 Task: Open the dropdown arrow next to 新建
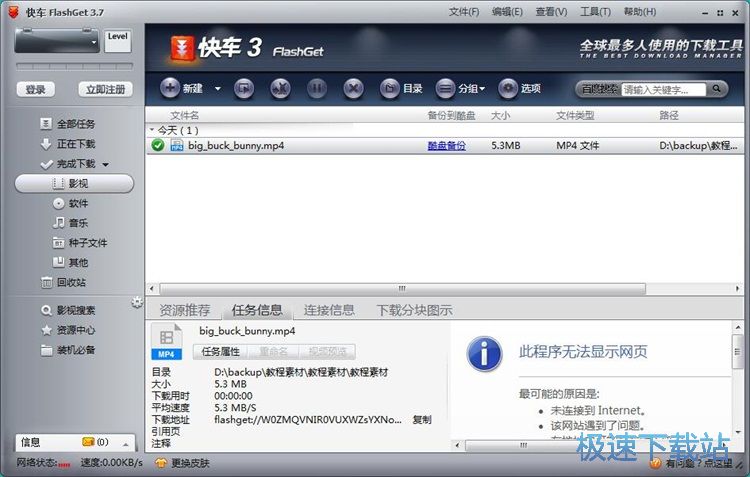pos(218,89)
